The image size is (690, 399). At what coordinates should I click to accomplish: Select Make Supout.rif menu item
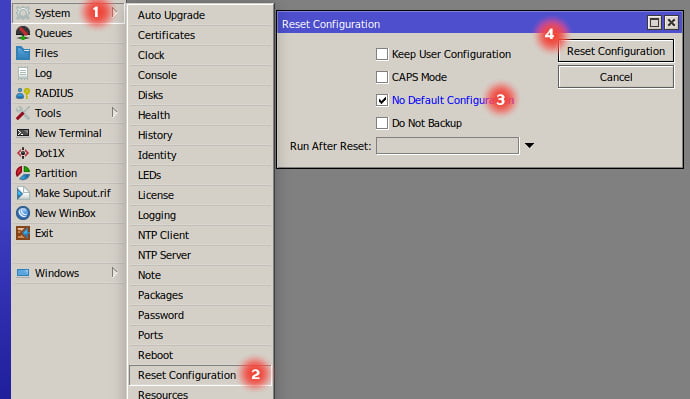[69, 193]
